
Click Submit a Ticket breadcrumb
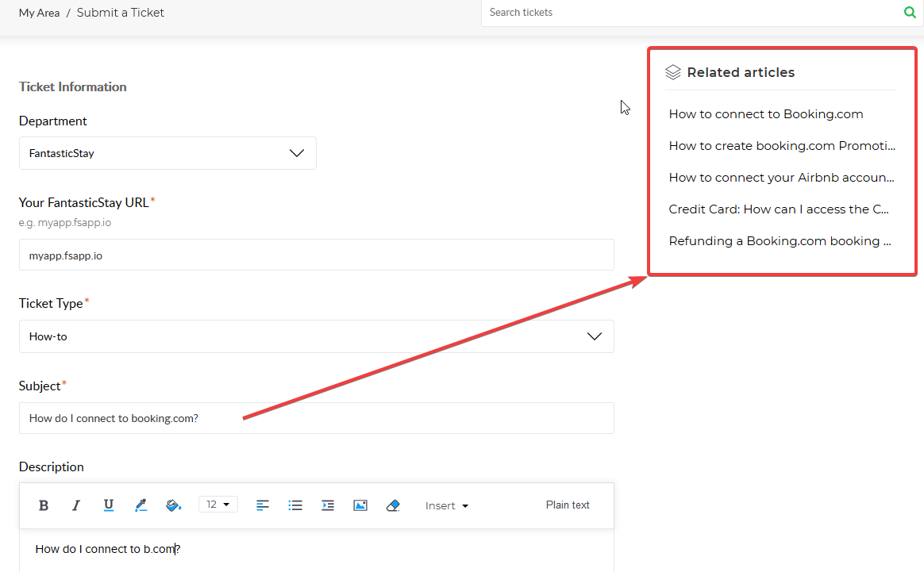tap(120, 13)
